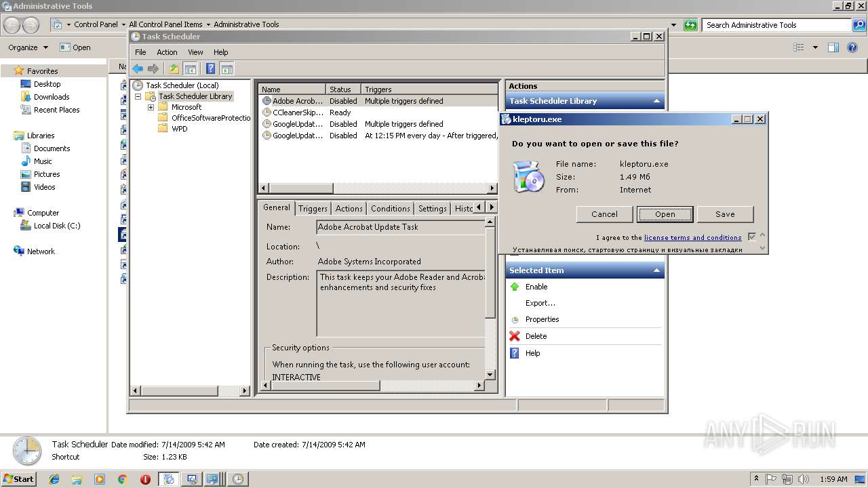Click the Properties icon in Selected Item
The width and height of the screenshot is (868, 488).
pos(515,320)
